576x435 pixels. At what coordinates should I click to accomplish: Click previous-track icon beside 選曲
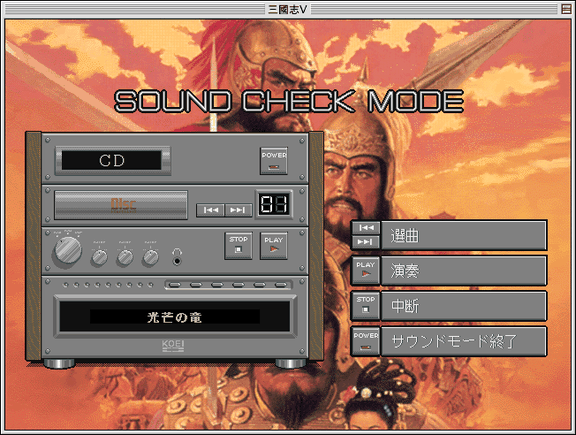tap(366, 228)
